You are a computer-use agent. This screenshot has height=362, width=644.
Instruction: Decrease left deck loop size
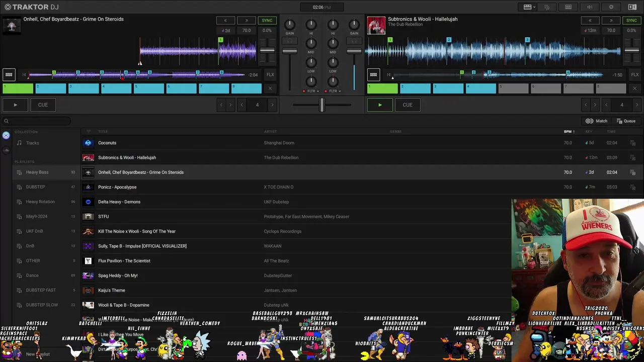[242, 105]
